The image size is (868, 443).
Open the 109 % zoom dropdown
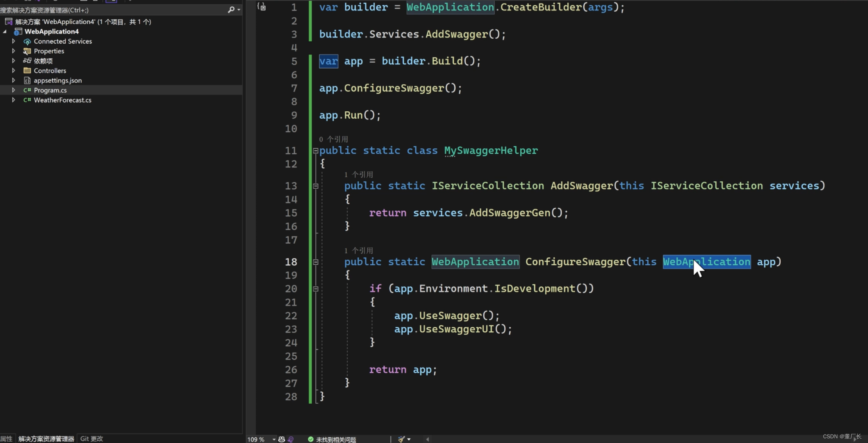click(x=274, y=439)
